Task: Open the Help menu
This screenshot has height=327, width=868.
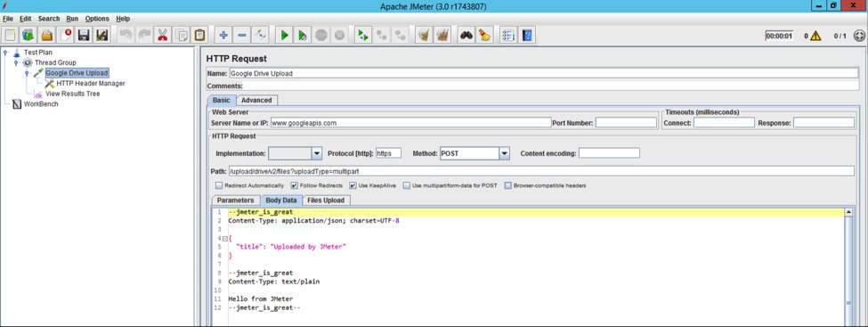Action: [123, 19]
